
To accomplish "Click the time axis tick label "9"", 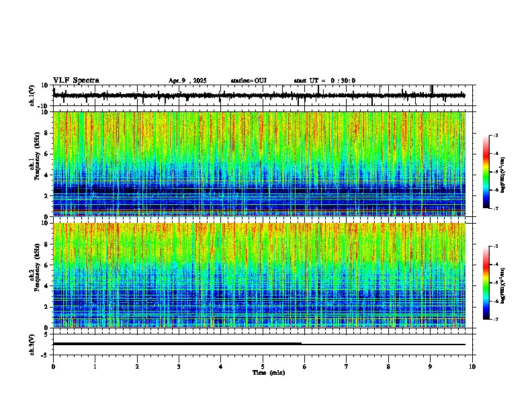I will point(430,367).
